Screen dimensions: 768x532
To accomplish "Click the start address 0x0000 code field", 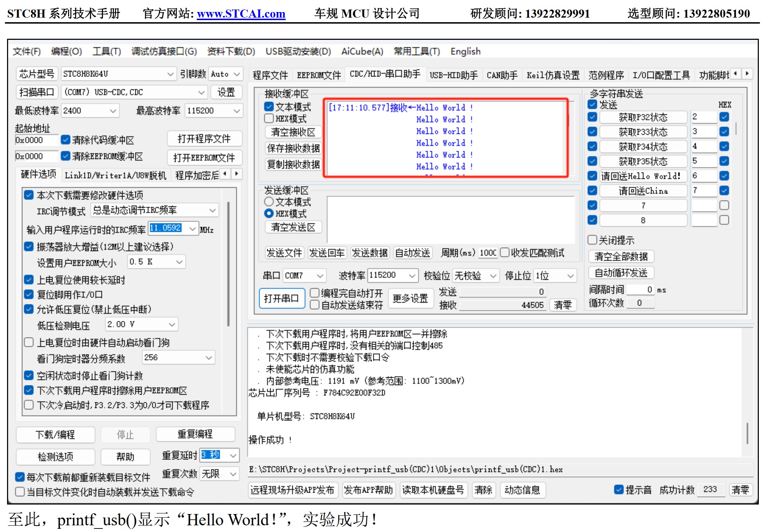I will tap(36, 140).
